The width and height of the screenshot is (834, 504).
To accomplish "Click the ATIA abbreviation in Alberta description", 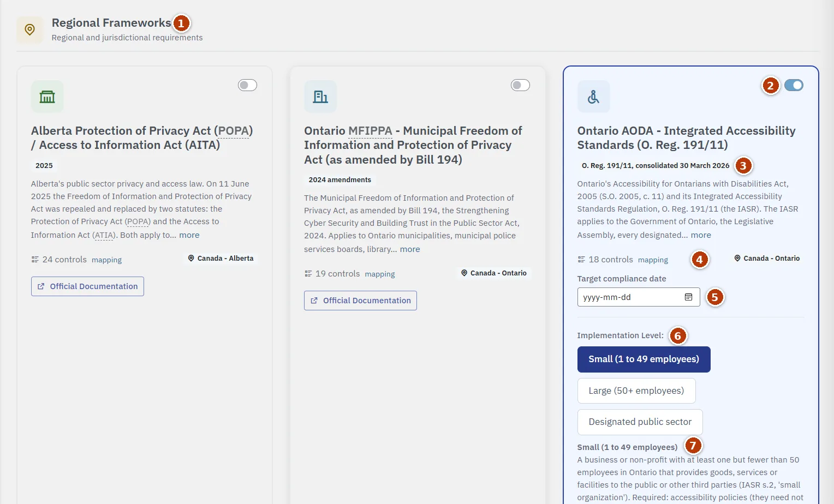I will tap(104, 235).
